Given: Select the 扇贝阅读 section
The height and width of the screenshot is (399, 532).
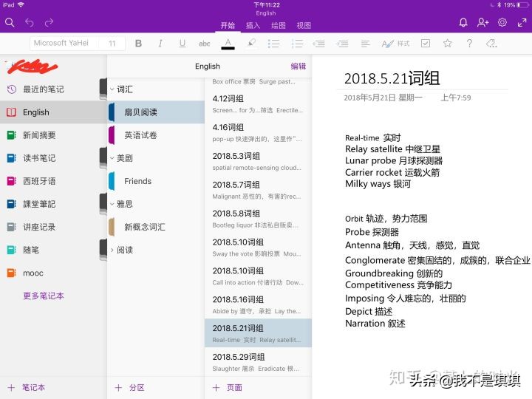Looking at the screenshot, I should pyautogui.click(x=156, y=112).
